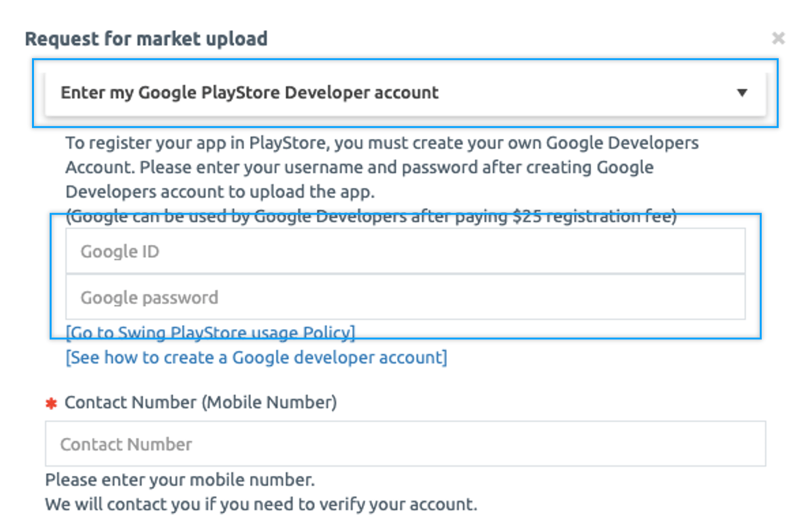Click the Google ID input field
This screenshot has width=812, height=515.
pyautogui.click(x=405, y=251)
